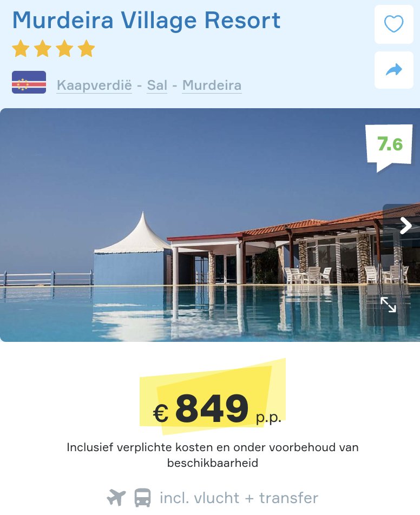This screenshot has height=515, width=420.
Task: Select the Murdeira Village Resort title
Action: tap(147, 21)
